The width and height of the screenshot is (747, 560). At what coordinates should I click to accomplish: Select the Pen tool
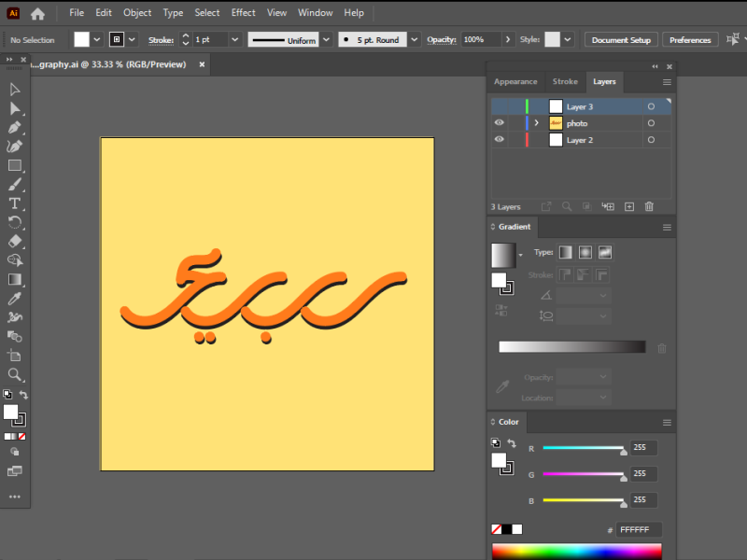coord(15,127)
